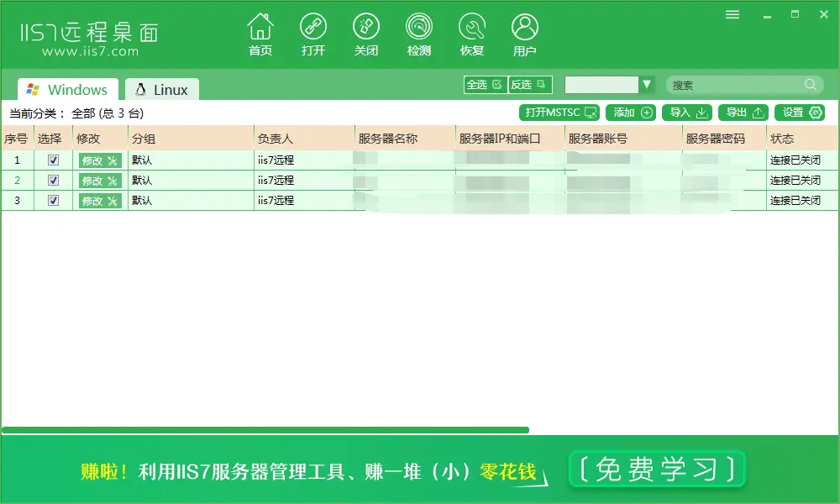Screen dimensions: 840x504
Task: Click the 免费学习 banner button
Action: point(657,470)
